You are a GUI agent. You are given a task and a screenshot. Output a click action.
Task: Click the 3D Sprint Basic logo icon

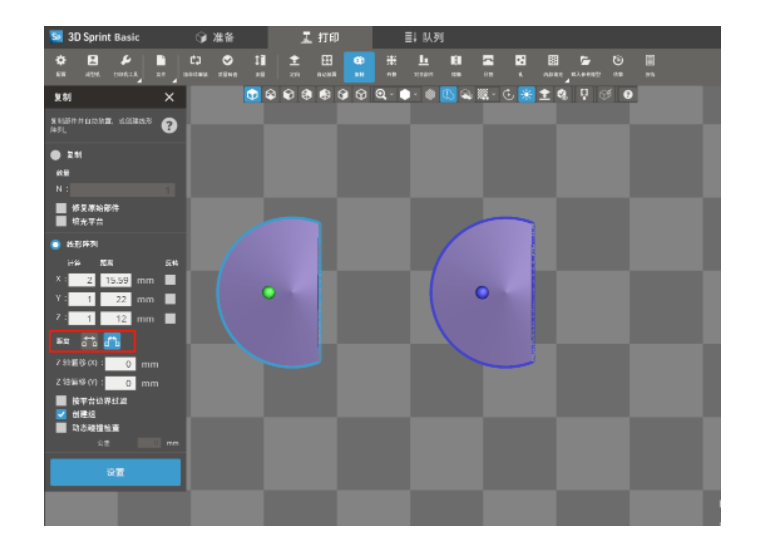[x=56, y=37]
